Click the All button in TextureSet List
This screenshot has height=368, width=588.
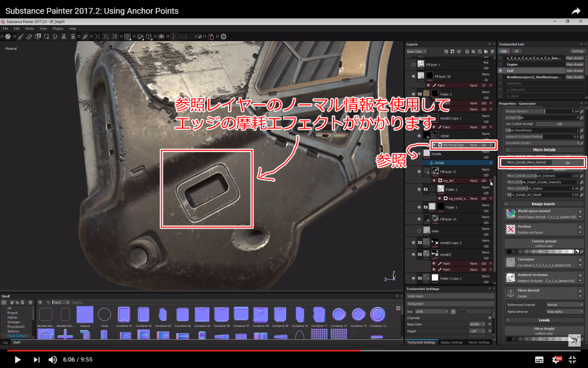tap(516, 52)
